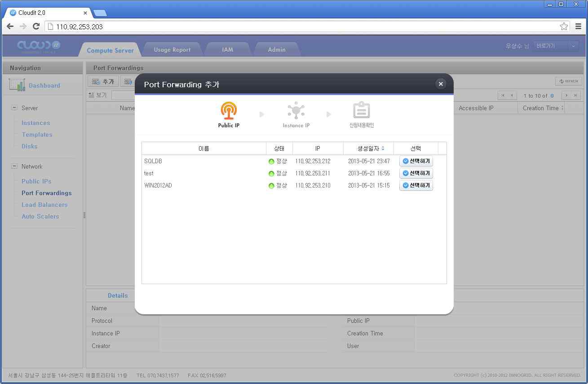Click the Dashboard chart icon

[17, 85]
